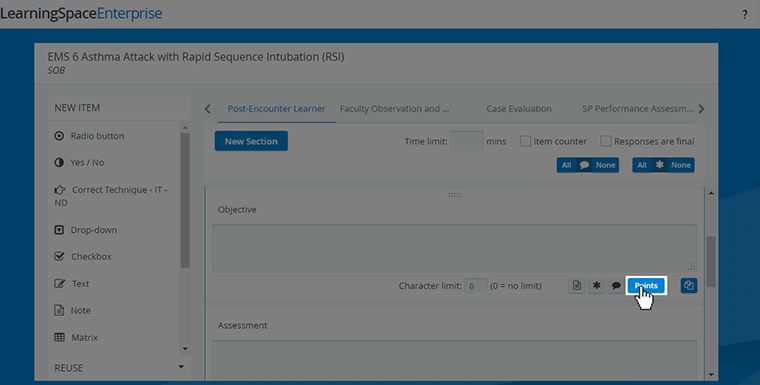760x385 pixels.
Task: Click the comment bubble icon for Objective
Action: point(616,286)
